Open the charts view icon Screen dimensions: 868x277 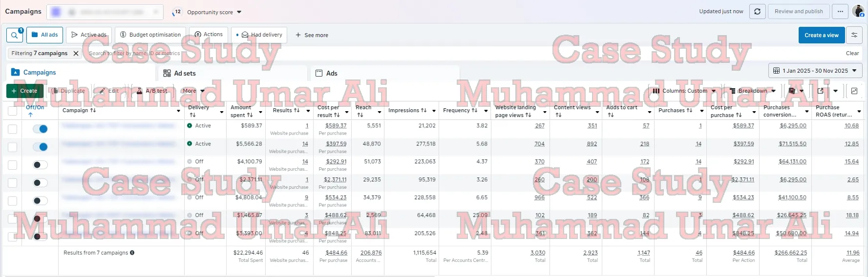pyautogui.click(x=854, y=91)
